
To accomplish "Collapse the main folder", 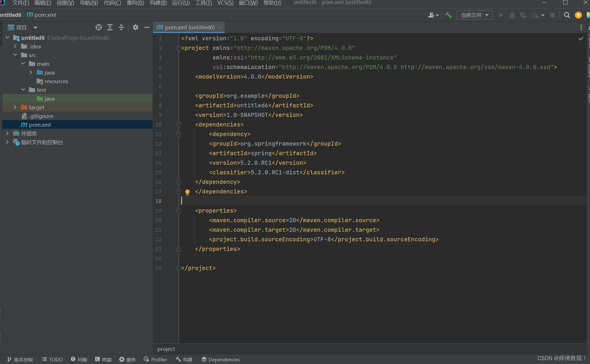I will (23, 64).
